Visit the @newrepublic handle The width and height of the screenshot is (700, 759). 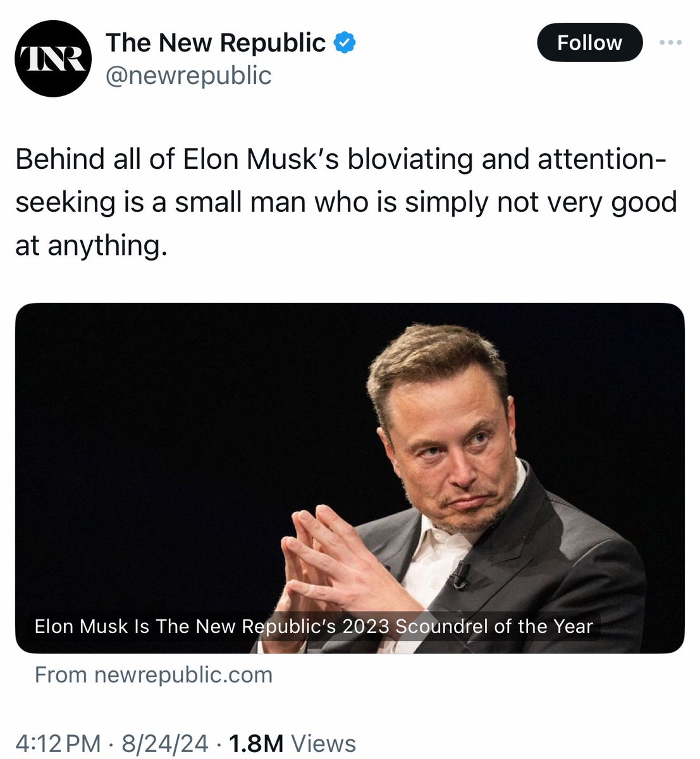coord(188,75)
